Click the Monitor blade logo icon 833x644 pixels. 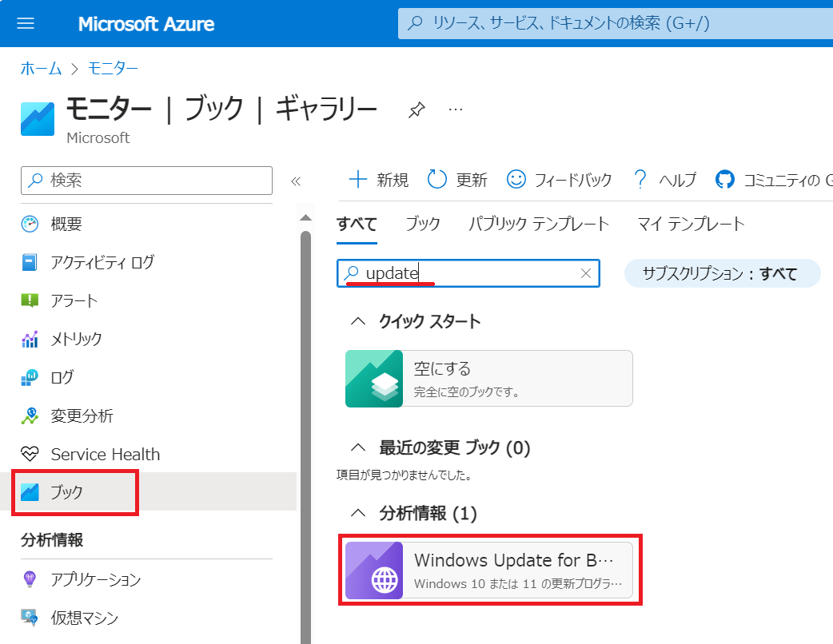[38, 119]
